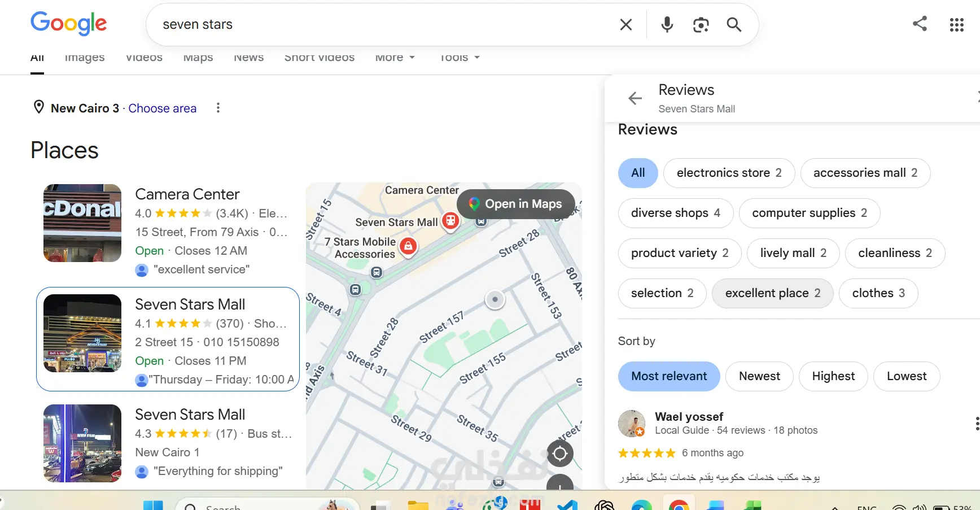Click the location pin beside New Cairo 3

[39, 107]
